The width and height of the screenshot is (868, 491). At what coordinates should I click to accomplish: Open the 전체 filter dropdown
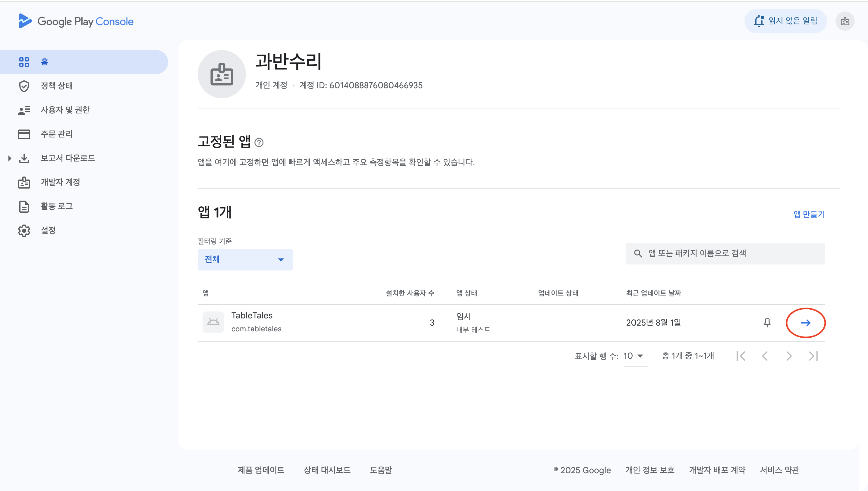245,259
